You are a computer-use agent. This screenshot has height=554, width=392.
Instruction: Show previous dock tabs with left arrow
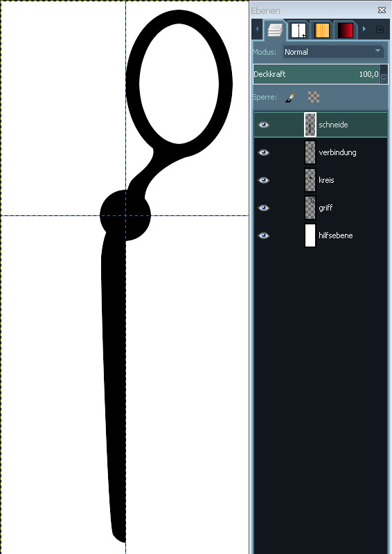coord(257,29)
